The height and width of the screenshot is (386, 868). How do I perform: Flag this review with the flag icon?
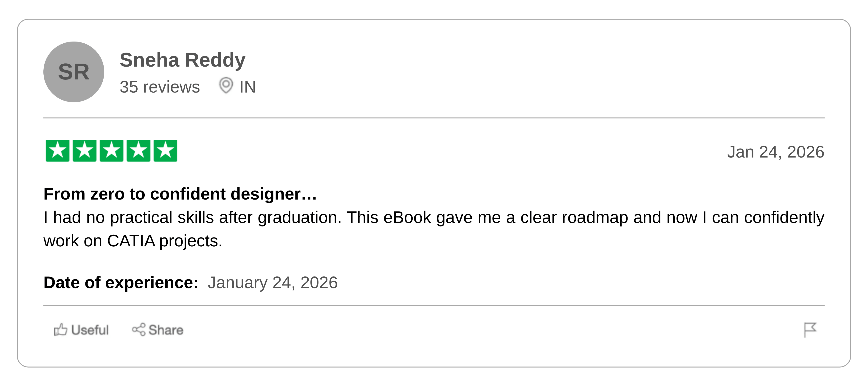[x=810, y=330]
